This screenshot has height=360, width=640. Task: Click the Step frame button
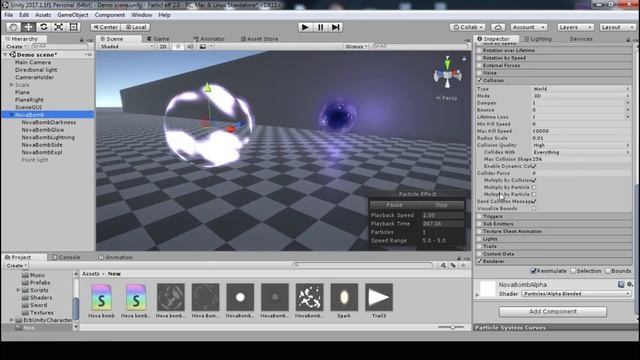[336, 27]
